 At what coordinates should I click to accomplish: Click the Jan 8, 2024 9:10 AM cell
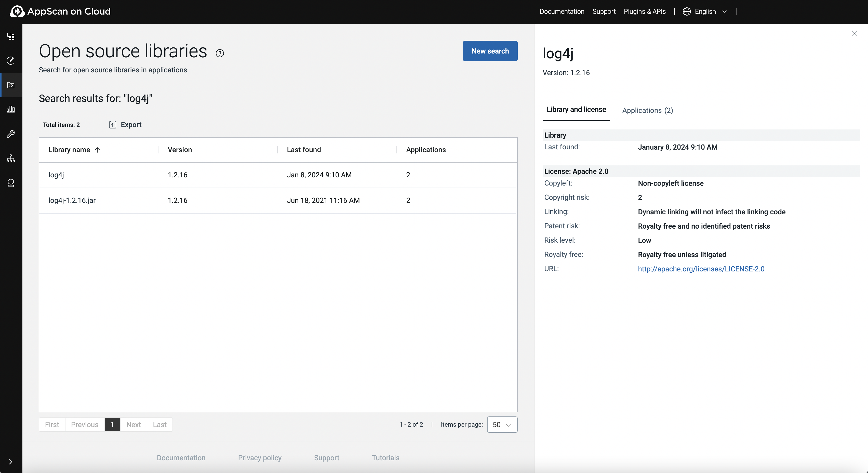tap(319, 175)
